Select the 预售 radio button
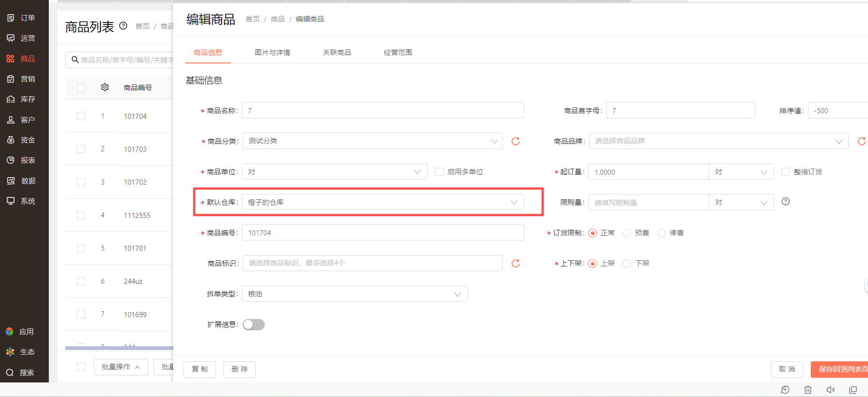The width and height of the screenshot is (868, 397). (x=627, y=233)
